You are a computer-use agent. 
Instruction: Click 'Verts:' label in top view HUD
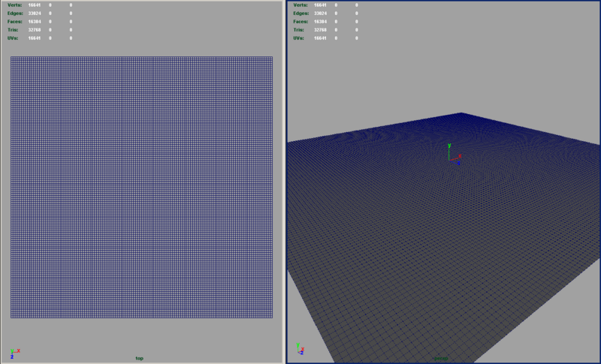(14, 5)
